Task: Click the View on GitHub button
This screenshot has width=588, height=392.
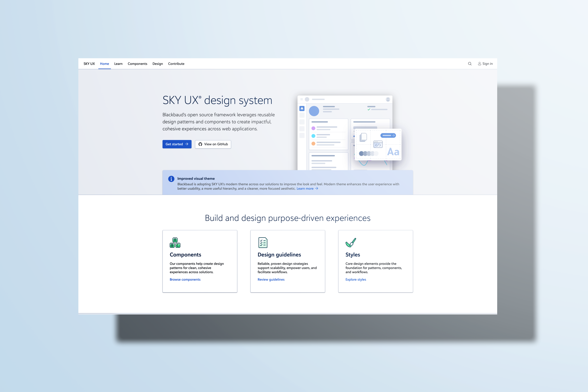Action: tap(213, 144)
